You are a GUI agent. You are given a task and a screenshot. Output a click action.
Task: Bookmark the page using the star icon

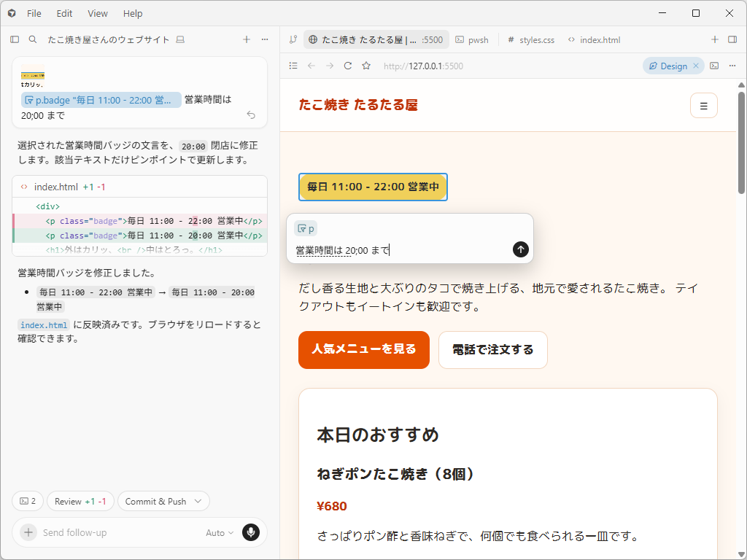(365, 66)
